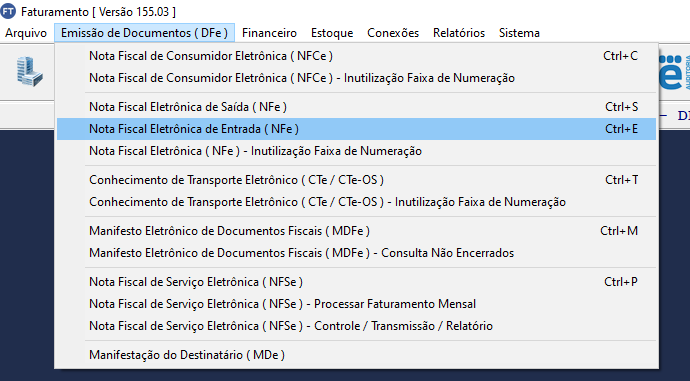Select Nota Fiscal Eletrônica de Entrada (NFe)
The image size is (690, 381).
(356, 129)
